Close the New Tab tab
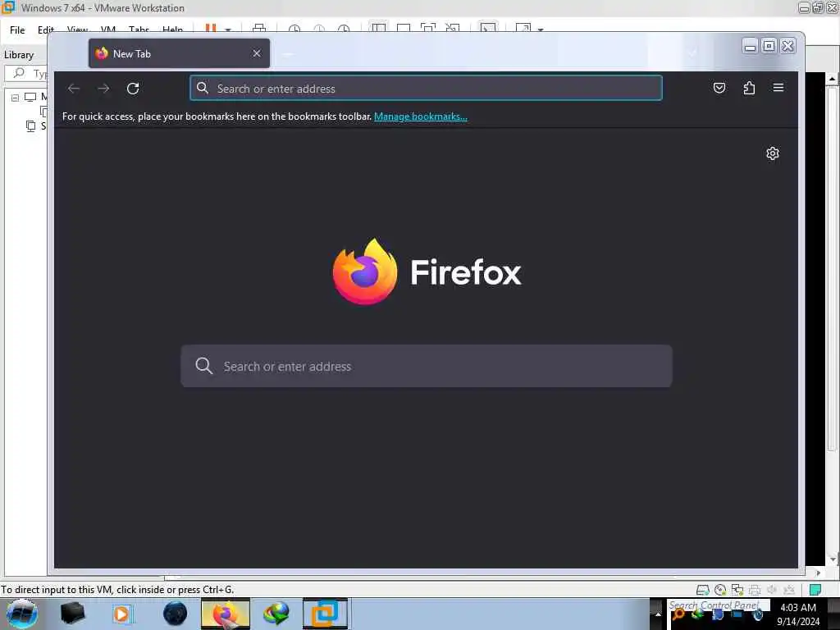The height and width of the screenshot is (630, 840). click(x=257, y=53)
